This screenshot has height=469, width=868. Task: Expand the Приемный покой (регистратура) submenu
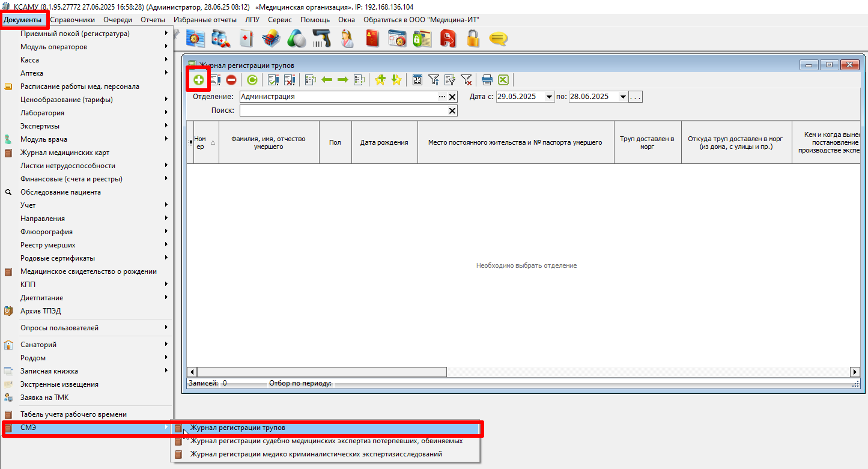click(88, 34)
